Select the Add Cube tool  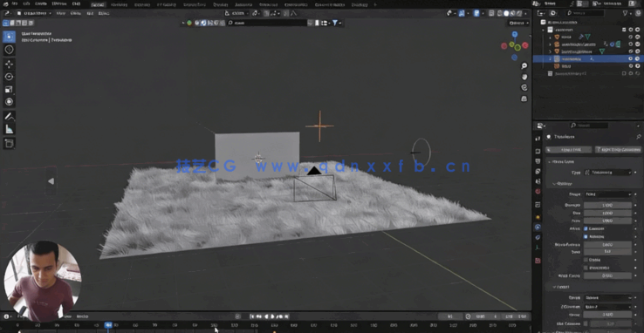[x=9, y=143]
